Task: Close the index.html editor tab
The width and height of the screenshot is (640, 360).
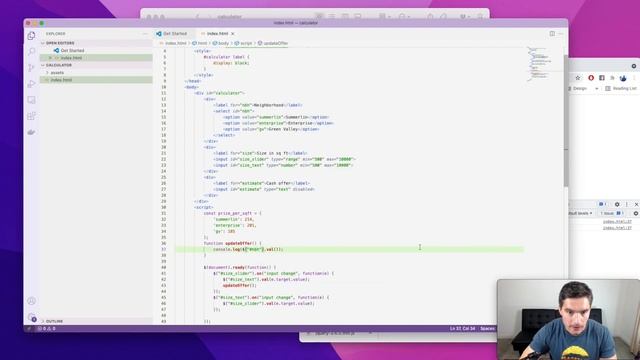Action: tap(233, 33)
